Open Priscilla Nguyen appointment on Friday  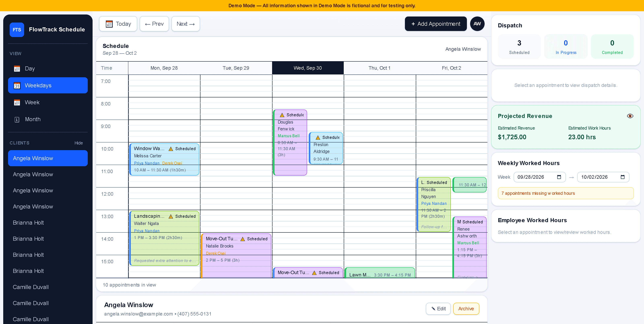[434, 204]
